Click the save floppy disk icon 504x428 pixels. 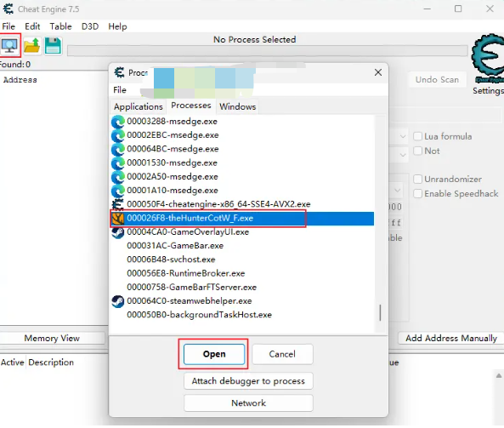(53, 45)
